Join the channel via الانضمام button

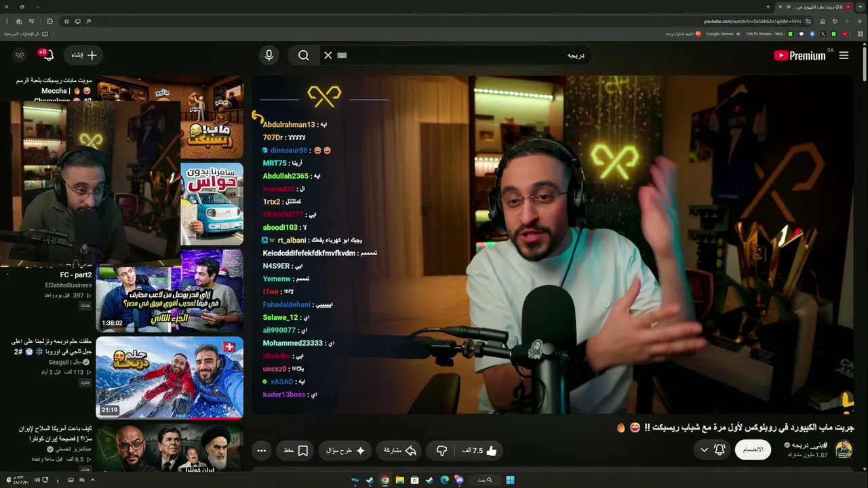point(753,450)
